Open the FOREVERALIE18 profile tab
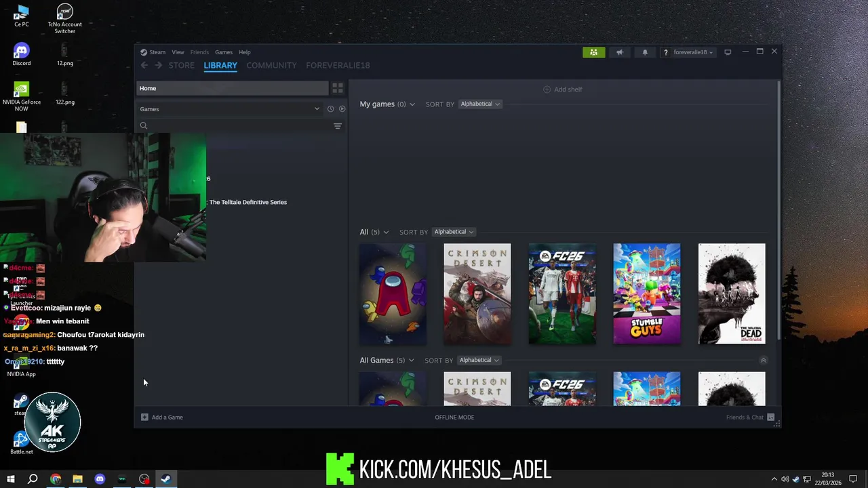The image size is (868, 488). [338, 66]
